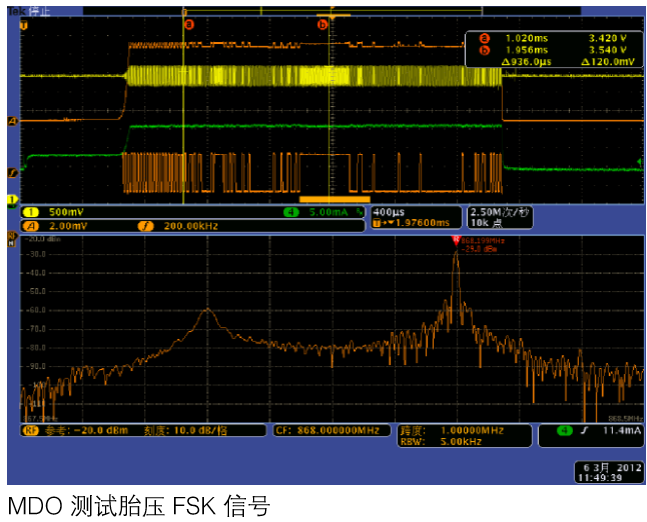Click the orange A badge showing 2.00mV
The width and height of the screenshot is (647, 522).
point(30,225)
